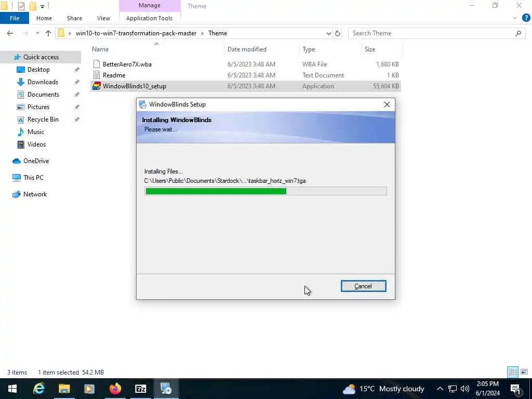
Task: Click the WindowBlinds10_setup file icon
Action: [x=97, y=86]
